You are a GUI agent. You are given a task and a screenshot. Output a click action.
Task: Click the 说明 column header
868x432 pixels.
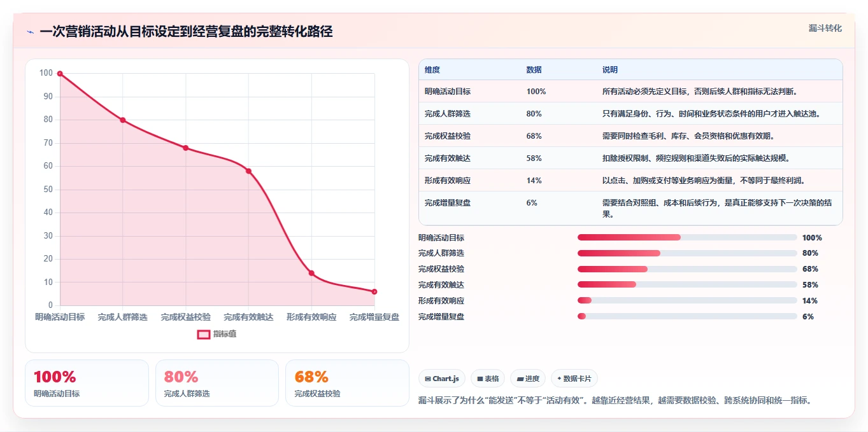[610, 70]
